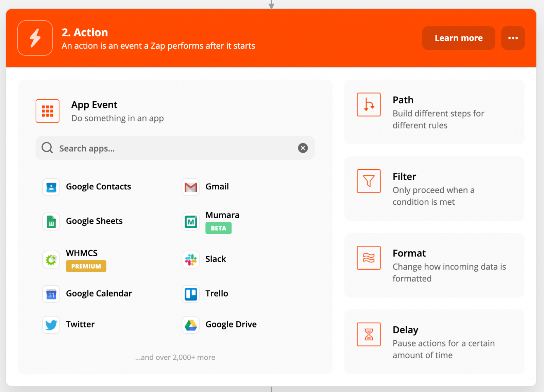
Task: Open the three-dot more options menu
Action: [x=513, y=38]
